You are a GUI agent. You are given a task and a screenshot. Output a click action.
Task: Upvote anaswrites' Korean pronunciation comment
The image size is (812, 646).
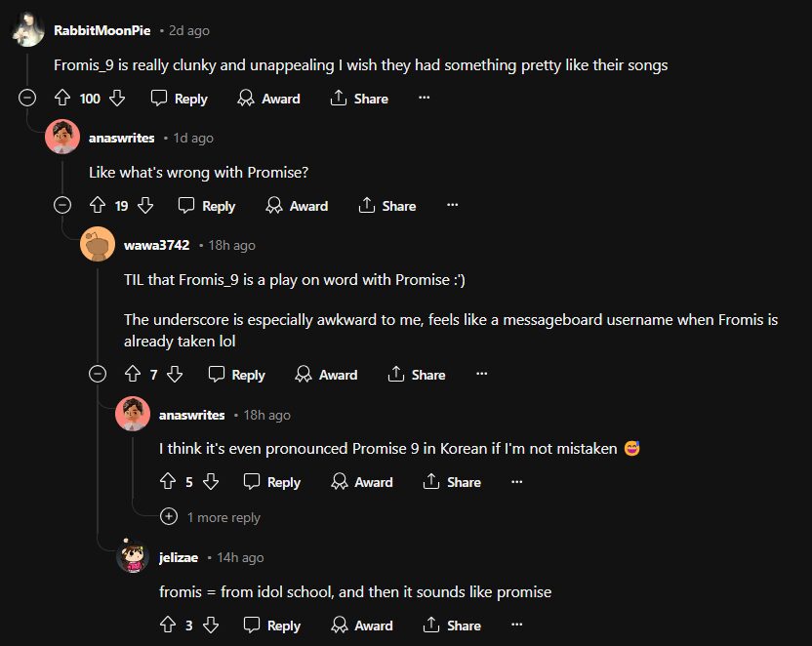(x=167, y=482)
